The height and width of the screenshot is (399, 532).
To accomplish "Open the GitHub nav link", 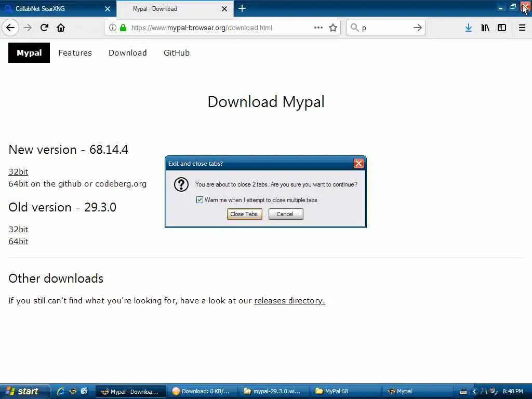I will (x=177, y=52).
